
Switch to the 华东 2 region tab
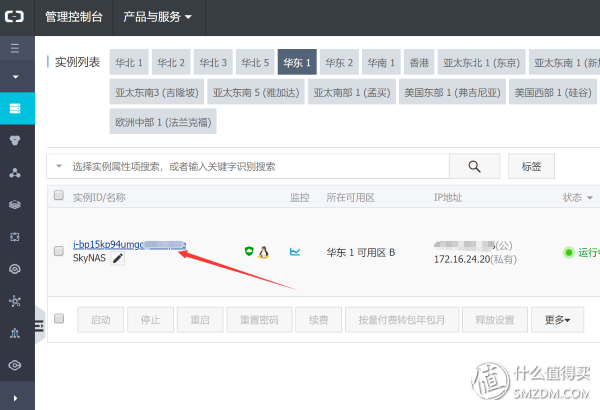(339, 62)
